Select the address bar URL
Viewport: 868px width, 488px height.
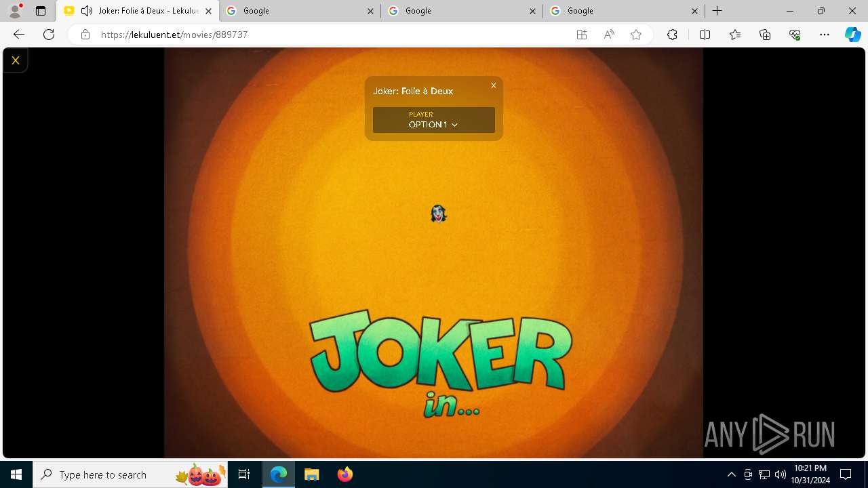(174, 35)
